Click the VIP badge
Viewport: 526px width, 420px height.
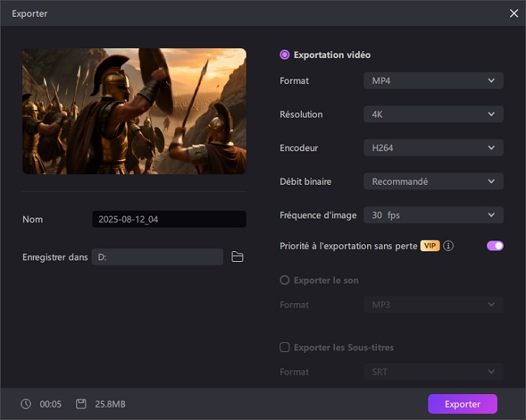[430, 246]
